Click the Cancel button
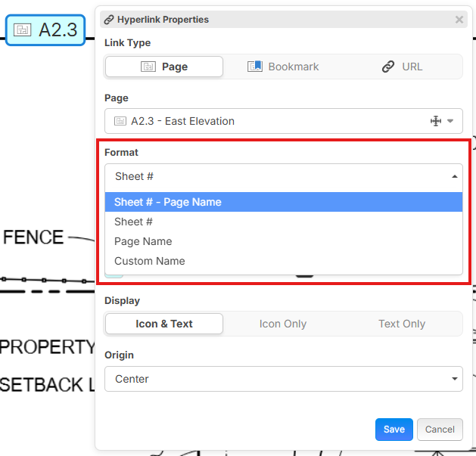The width and height of the screenshot is (476, 456). pyautogui.click(x=440, y=430)
